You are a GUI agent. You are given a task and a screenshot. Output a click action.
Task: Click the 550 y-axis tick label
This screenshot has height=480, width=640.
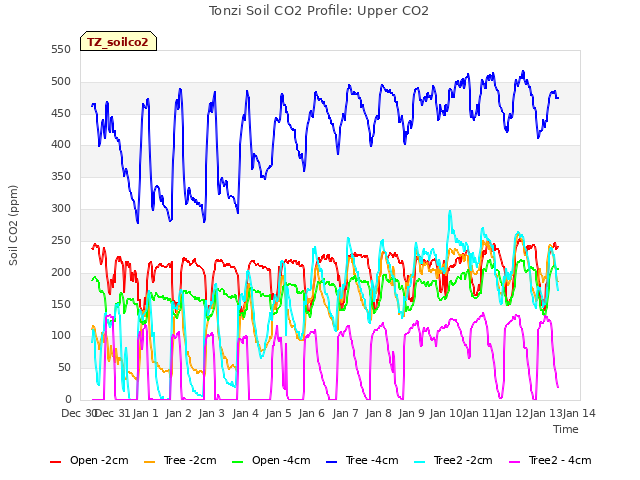(x=61, y=49)
